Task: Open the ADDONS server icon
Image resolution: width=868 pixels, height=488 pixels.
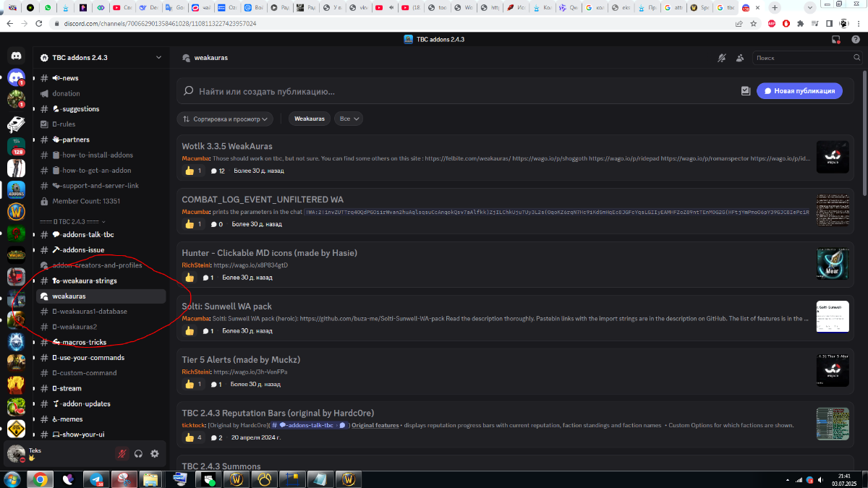Action: pyautogui.click(x=16, y=189)
